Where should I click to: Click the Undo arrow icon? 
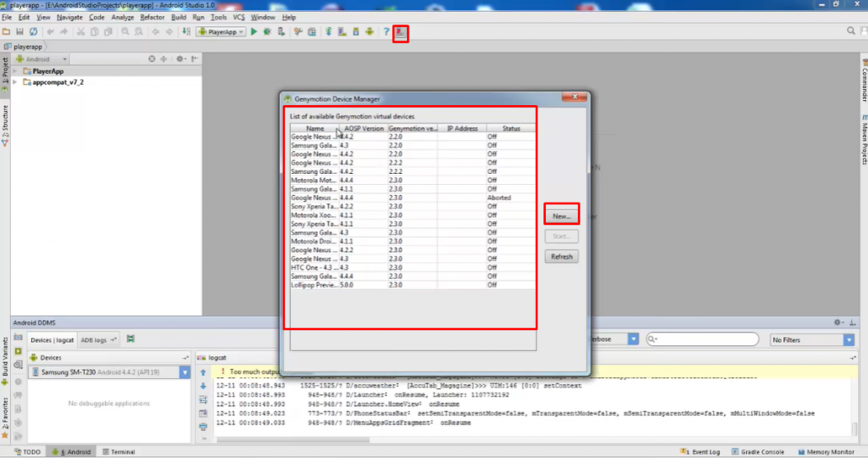(x=50, y=31)
